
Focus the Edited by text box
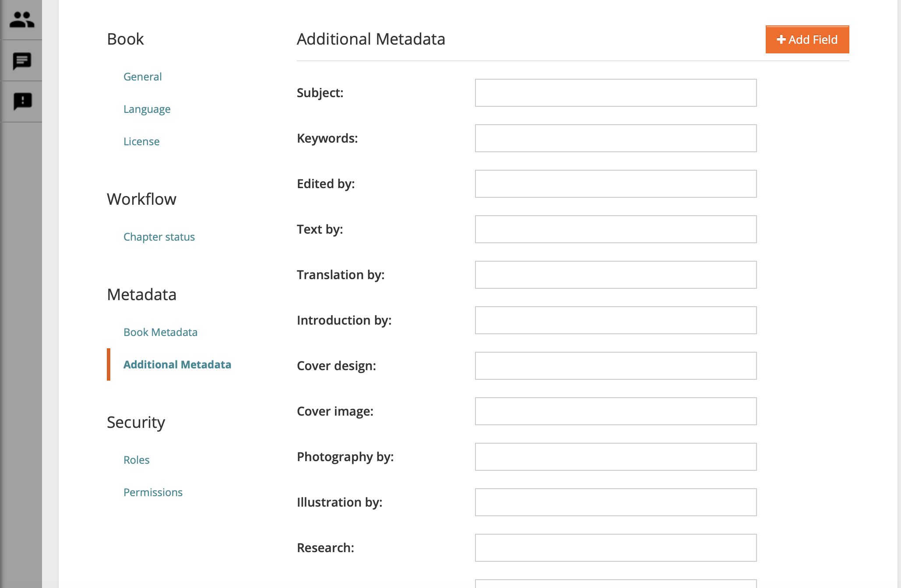tap(616, 184)
